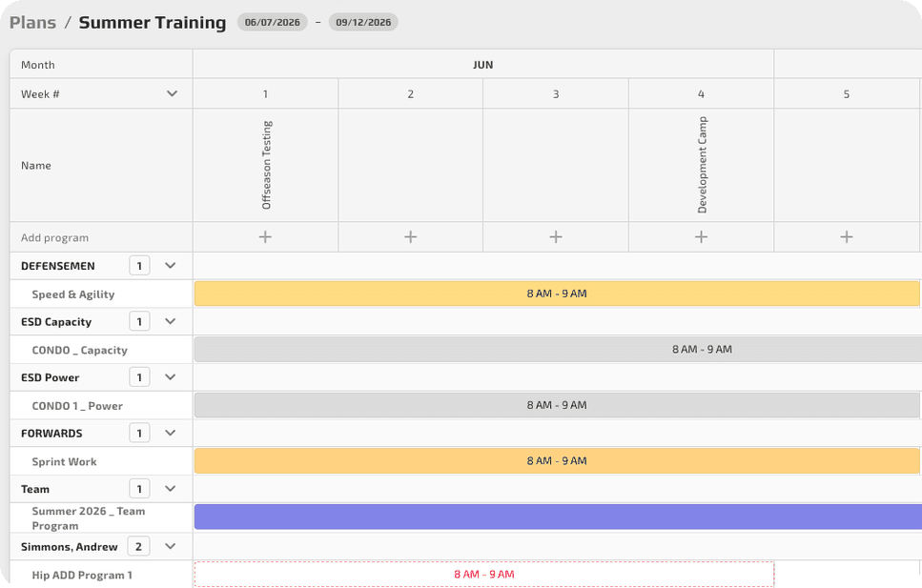Click the Speed & Agility row name
Viewport: 922px width, 588px height.
tap(72, 294)
